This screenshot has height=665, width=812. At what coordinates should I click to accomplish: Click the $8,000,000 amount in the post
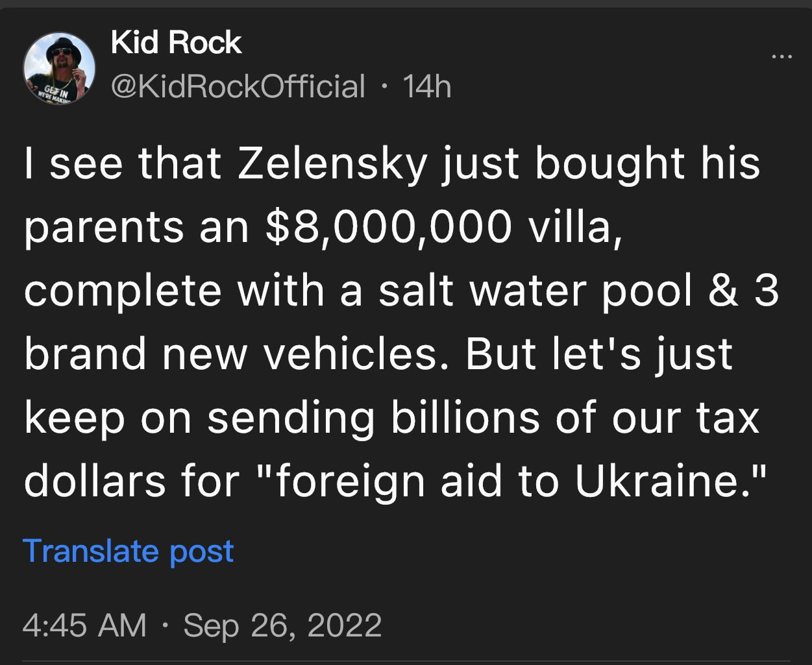click(x=388, y=226)
